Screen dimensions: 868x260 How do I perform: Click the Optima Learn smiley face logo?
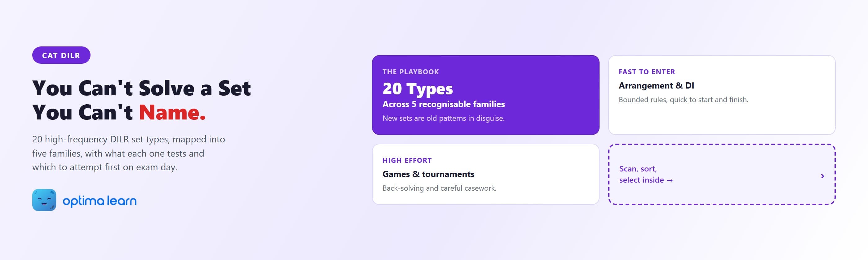point(44,200)
